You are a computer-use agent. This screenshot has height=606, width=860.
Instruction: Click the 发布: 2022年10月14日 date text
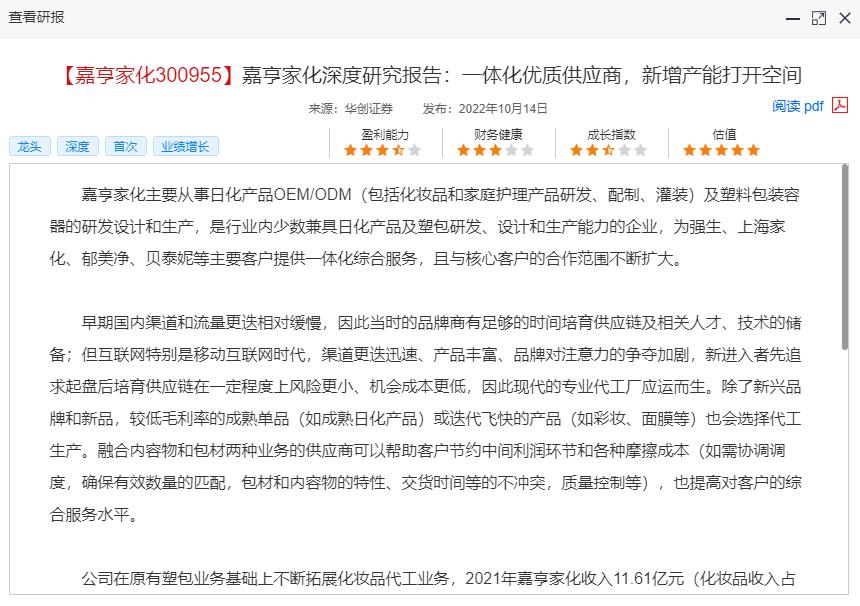point(485,109)
